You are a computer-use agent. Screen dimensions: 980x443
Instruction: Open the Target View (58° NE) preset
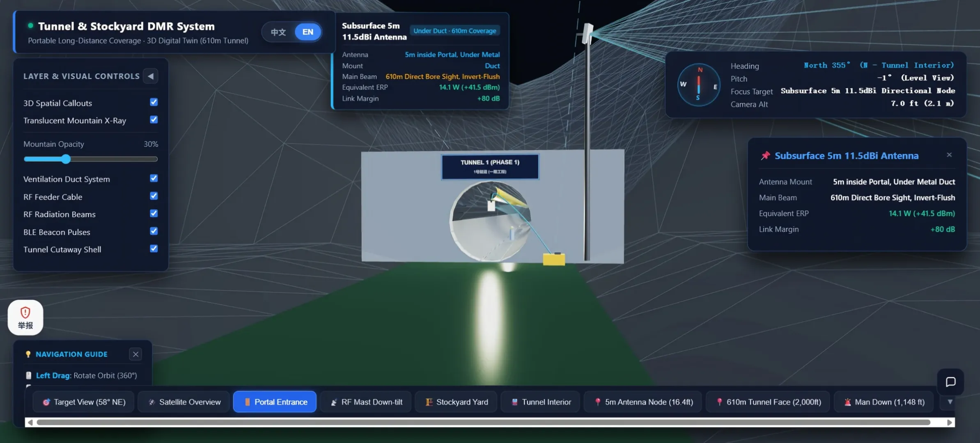point(84,402)
